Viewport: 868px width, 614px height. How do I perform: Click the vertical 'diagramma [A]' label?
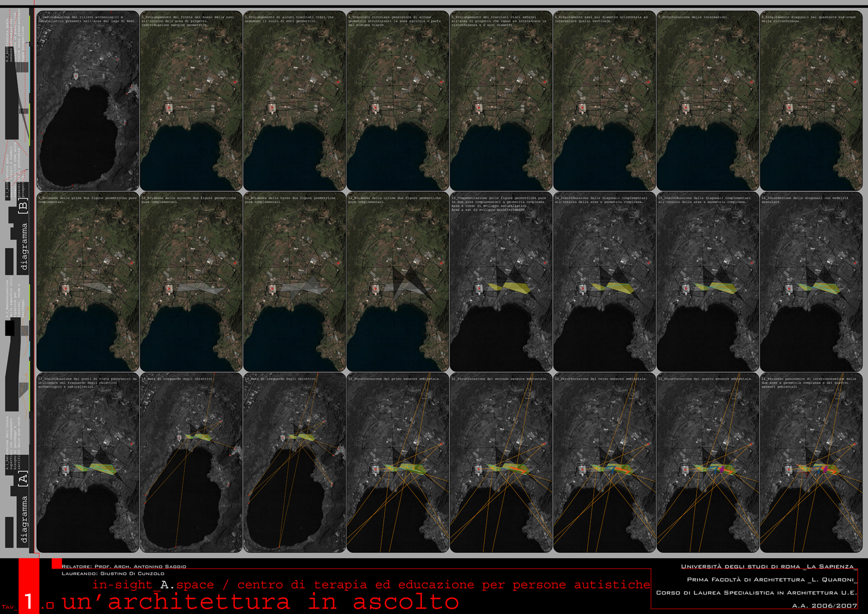[23, 506]
